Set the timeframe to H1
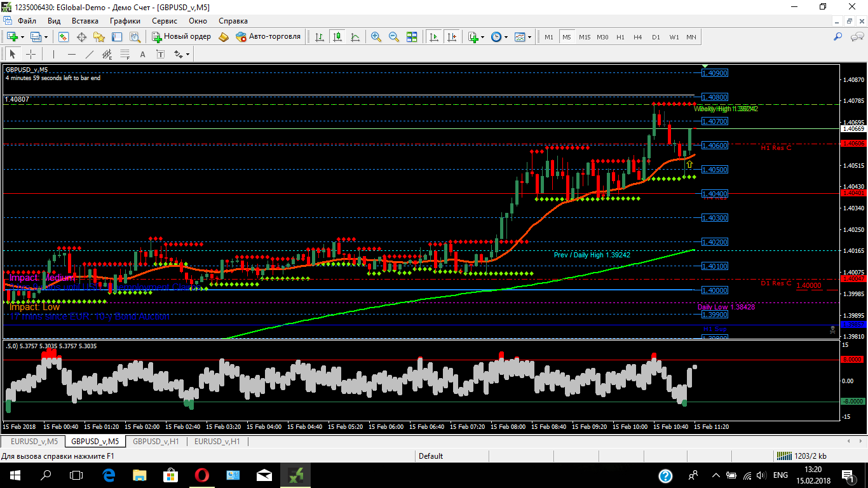This screenshot has height=488, width=868. point(620,37)
